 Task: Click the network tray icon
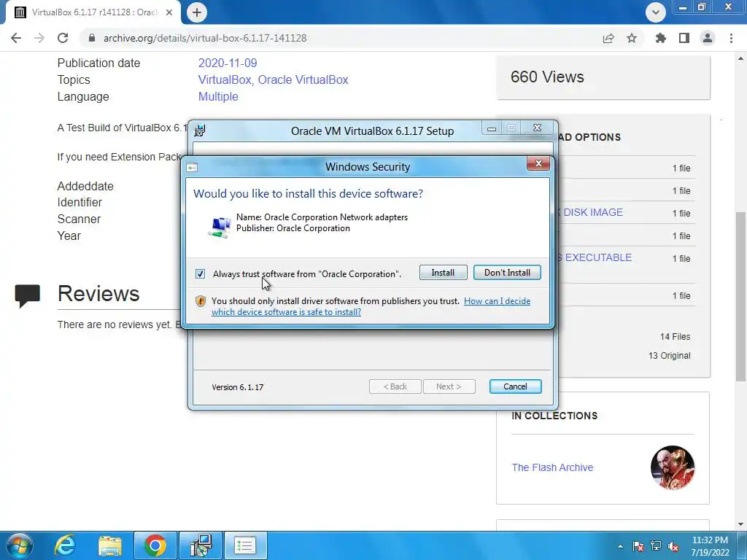tap(656, 545)
